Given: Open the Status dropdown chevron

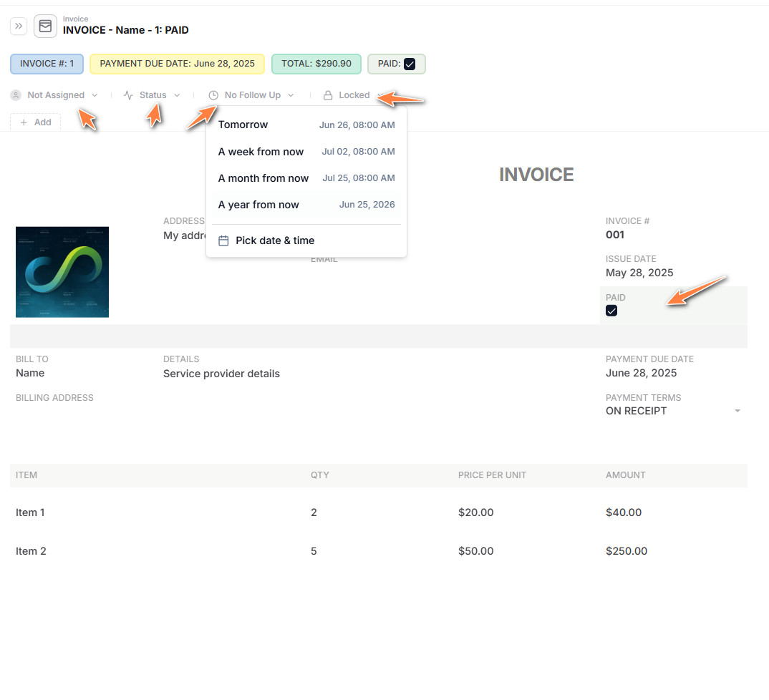Looking at the screenshot, I should coord(177,95).
